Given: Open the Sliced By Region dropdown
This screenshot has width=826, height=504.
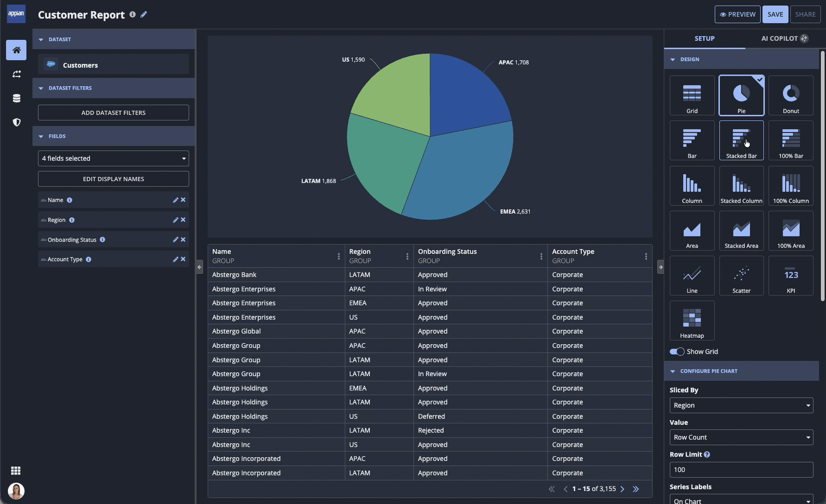Looking at the screenshot, I should tap(741, 405).
